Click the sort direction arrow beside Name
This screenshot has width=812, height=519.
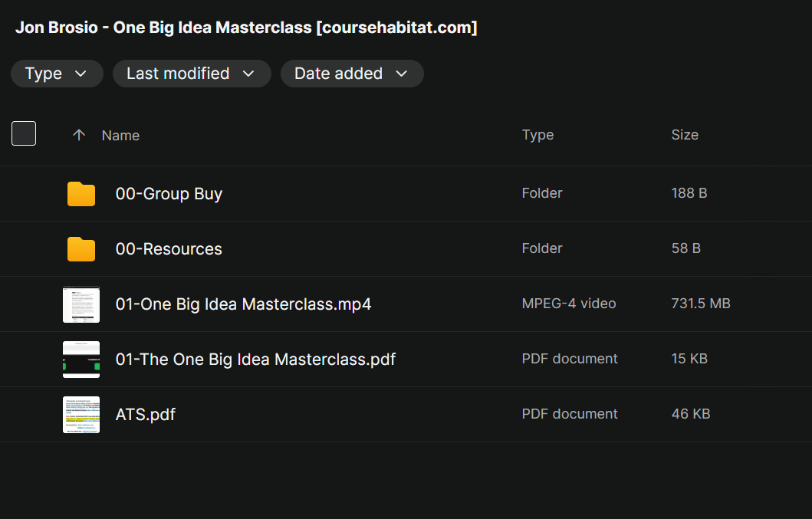tap(79, 135)
